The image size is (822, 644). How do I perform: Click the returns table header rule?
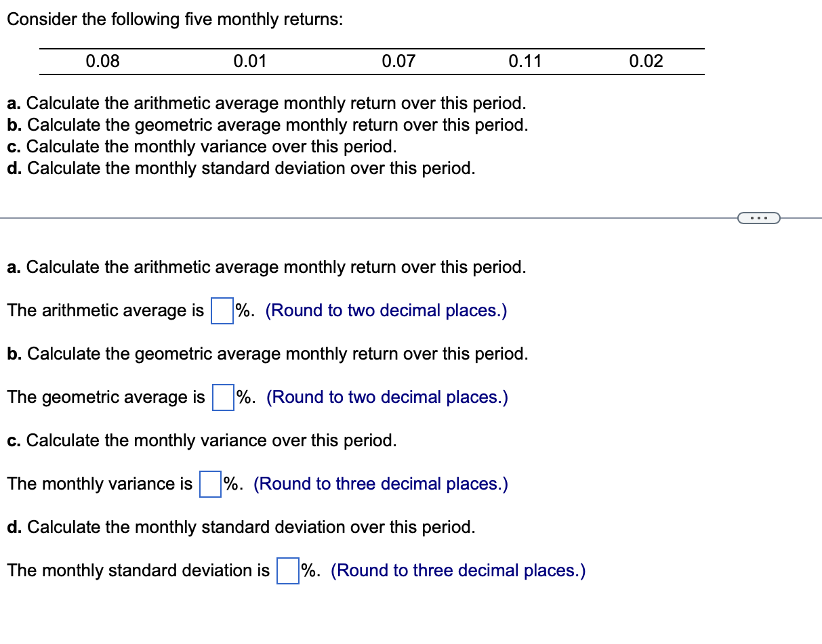(373, 48)
